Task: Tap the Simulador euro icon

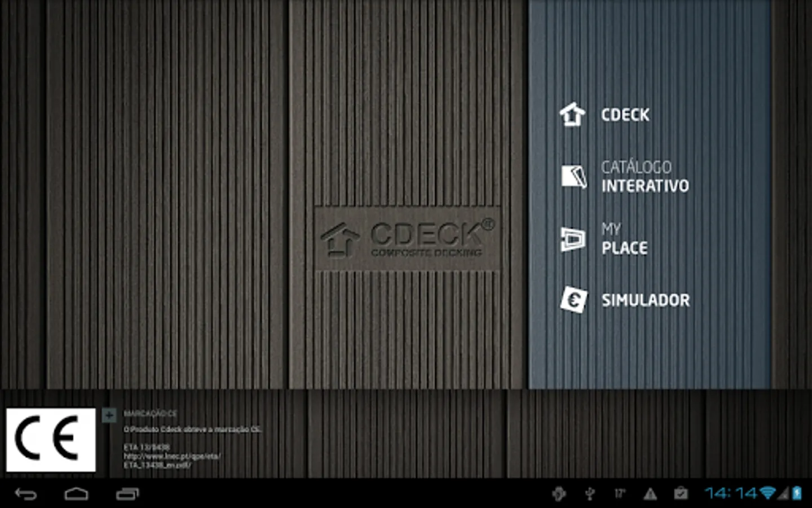Action: (573, 300)
